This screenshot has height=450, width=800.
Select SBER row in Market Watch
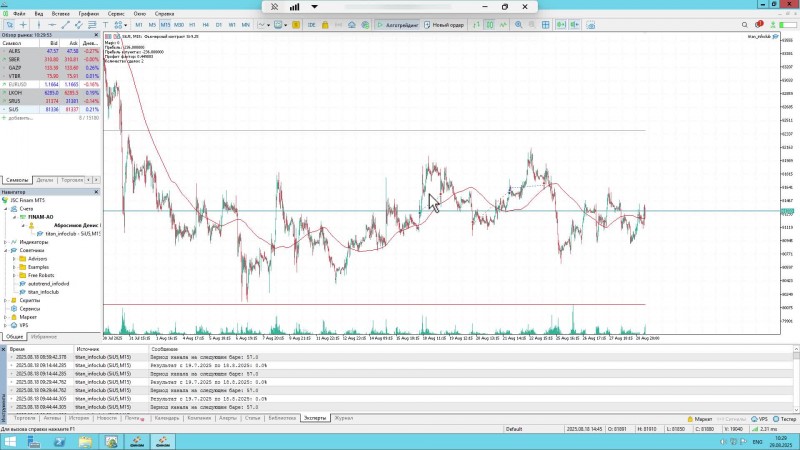pos(50,59)
